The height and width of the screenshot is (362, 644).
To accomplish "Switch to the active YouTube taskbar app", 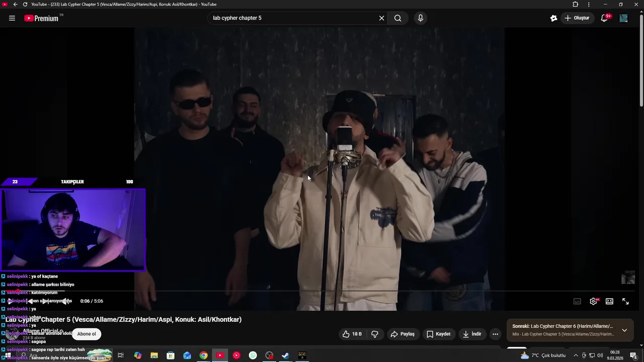I will point(220,355).
